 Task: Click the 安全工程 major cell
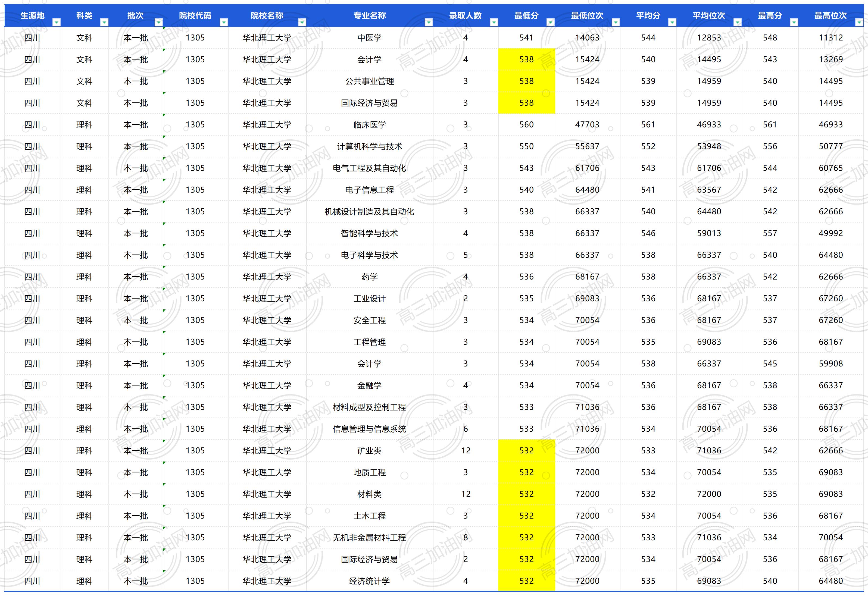coord(369,320)
